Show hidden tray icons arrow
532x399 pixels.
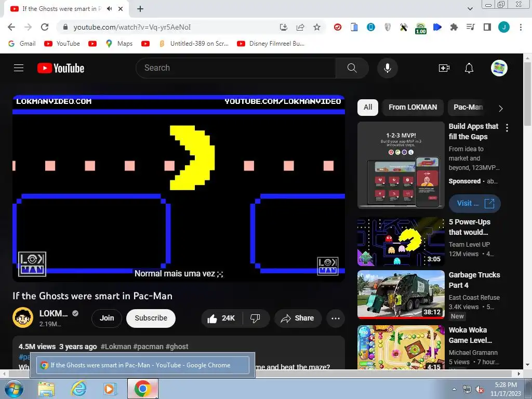454,389
